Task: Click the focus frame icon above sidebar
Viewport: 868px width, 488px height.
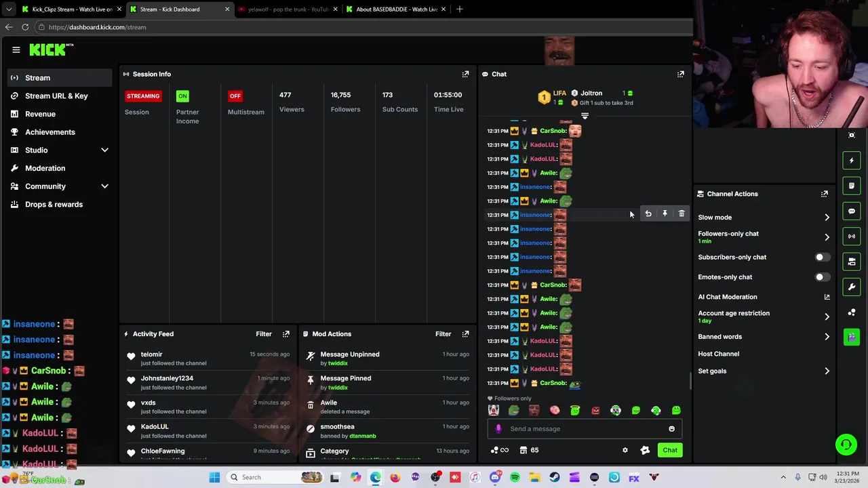Action: click(x=852, y=135)
